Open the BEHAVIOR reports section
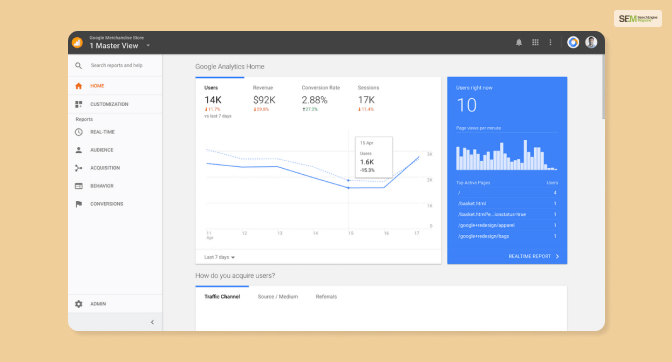672x362 pixels. (x=102, y=186)
